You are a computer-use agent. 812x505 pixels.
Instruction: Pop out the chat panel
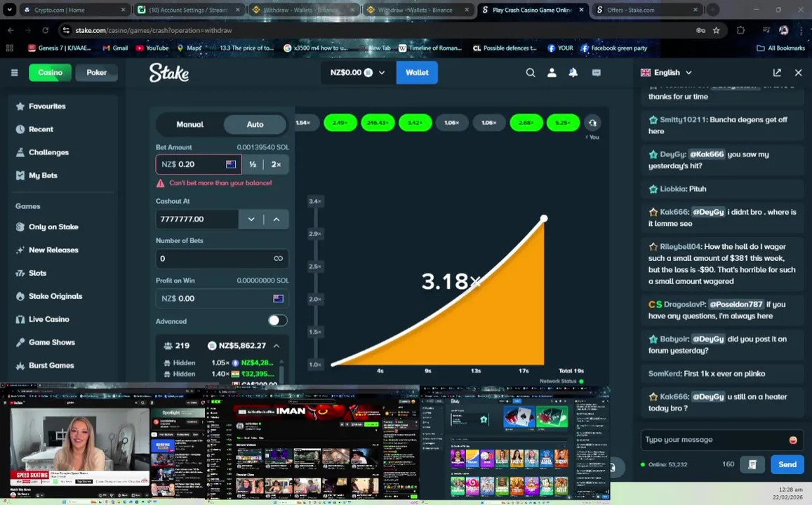777,72
